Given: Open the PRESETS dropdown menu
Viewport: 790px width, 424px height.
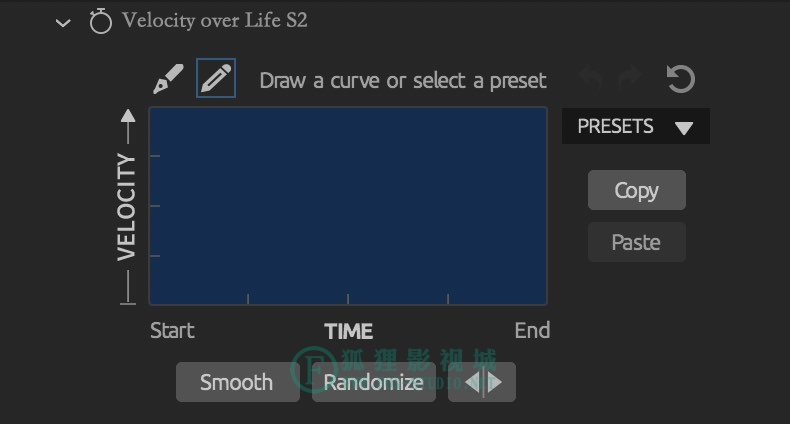Looking at the screenshot, I should (636, 126).
